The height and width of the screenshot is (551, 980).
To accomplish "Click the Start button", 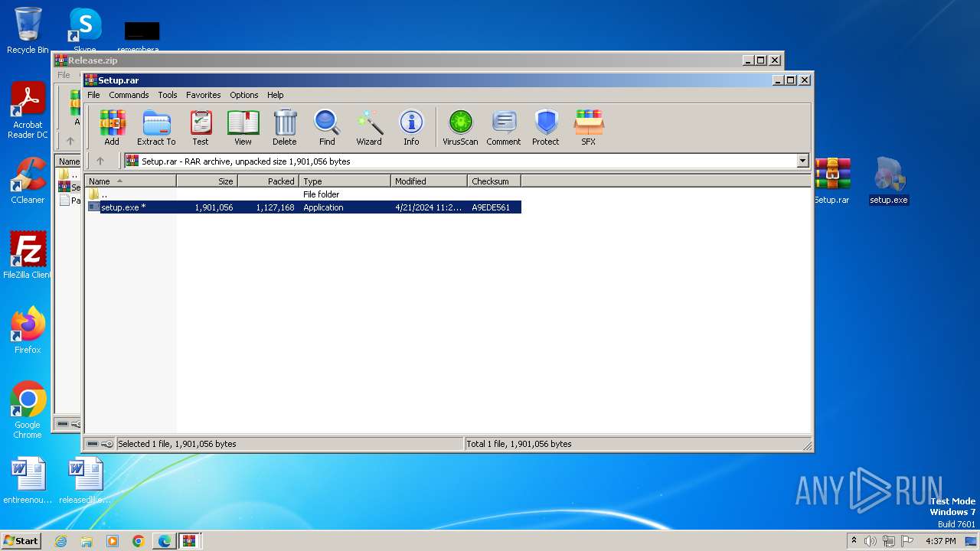I will 21,540.
